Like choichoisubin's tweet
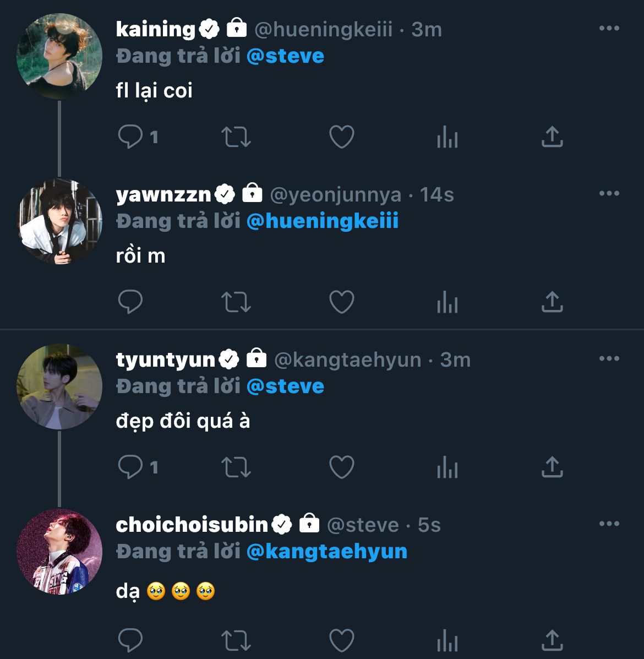The image size is (644, 659). click(x=341, y=640)
